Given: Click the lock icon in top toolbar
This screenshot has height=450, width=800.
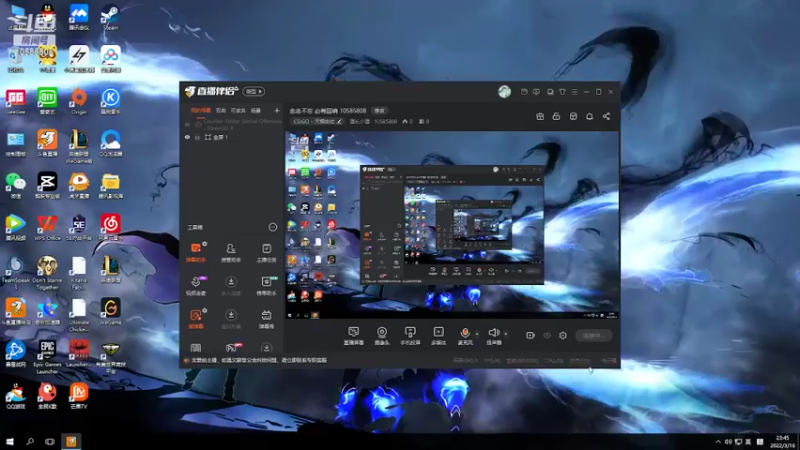Looking at the screenshot, I should point(556,116).
